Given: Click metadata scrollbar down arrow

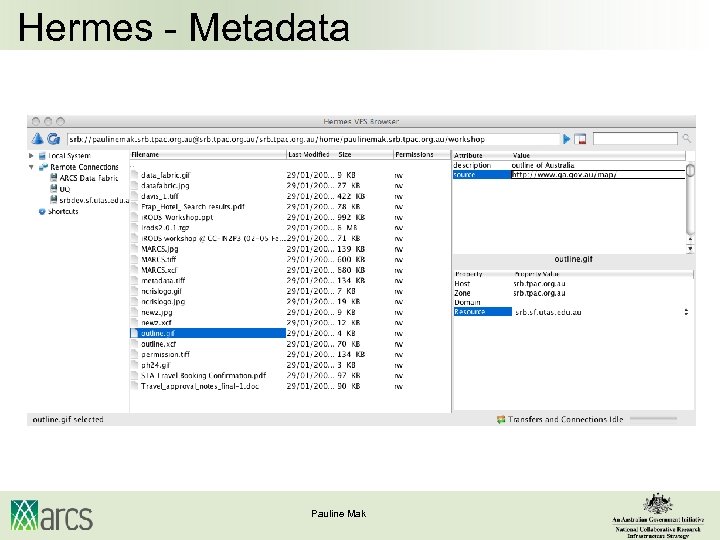Looking at the screenshot, I should (690, 248).
